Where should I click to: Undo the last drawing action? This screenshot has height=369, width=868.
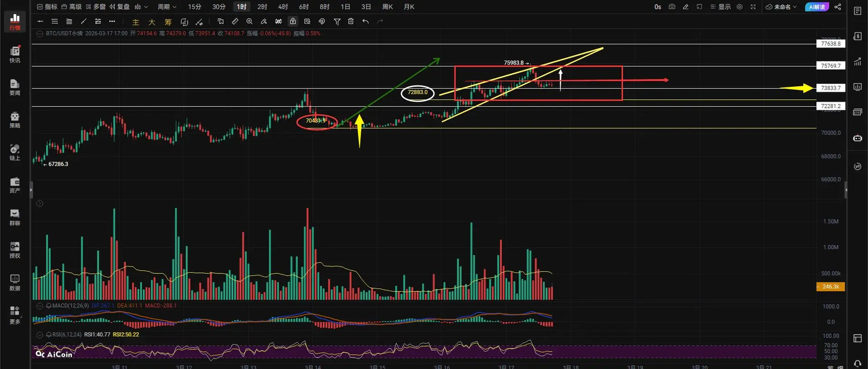(x=365, y=21)
